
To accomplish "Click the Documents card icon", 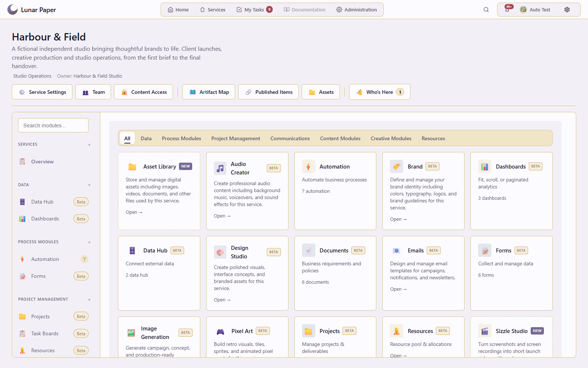I will 308,251.
